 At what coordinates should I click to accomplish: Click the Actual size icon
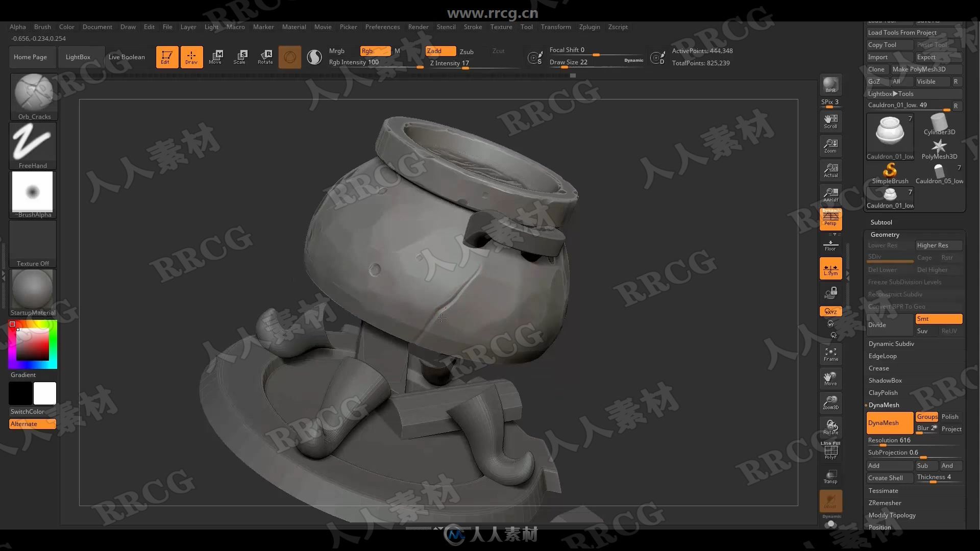830,170
